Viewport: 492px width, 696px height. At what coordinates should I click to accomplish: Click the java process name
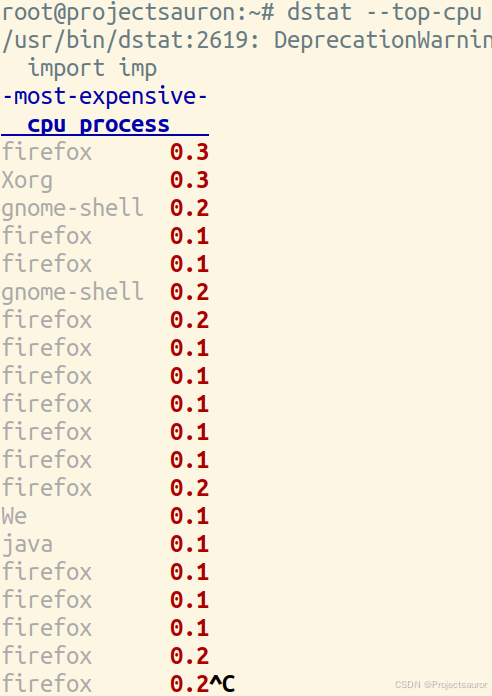click(x=27, y=544)
